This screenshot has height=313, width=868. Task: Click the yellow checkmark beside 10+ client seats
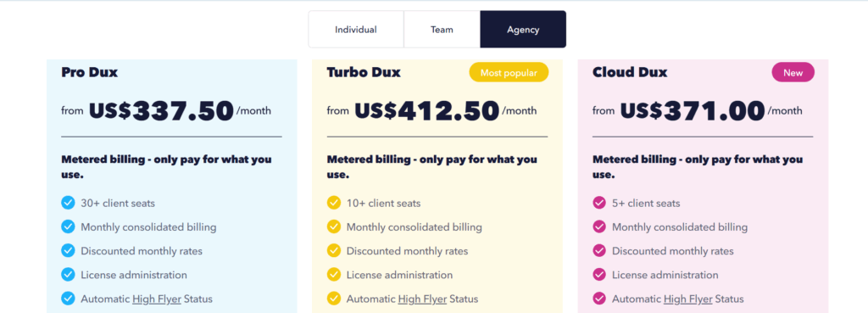click(x=333, y=203)
